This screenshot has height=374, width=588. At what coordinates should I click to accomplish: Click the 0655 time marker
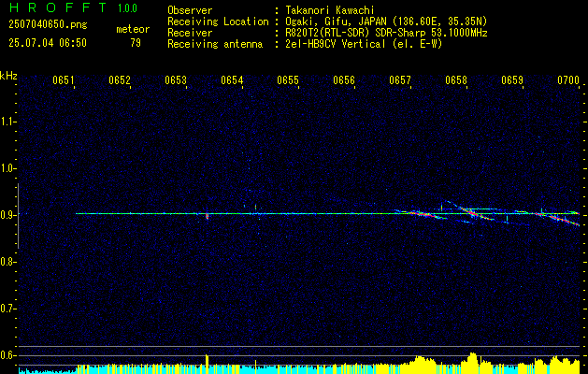pos(288,80)
